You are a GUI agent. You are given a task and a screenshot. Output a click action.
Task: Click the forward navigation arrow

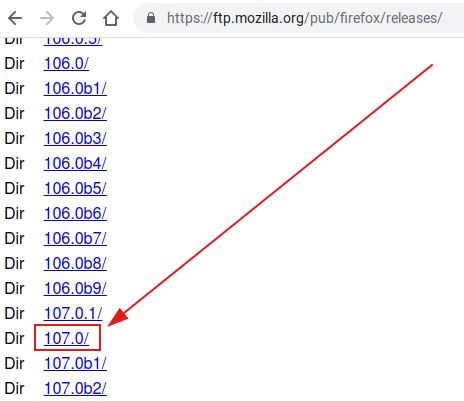(47, 18)
